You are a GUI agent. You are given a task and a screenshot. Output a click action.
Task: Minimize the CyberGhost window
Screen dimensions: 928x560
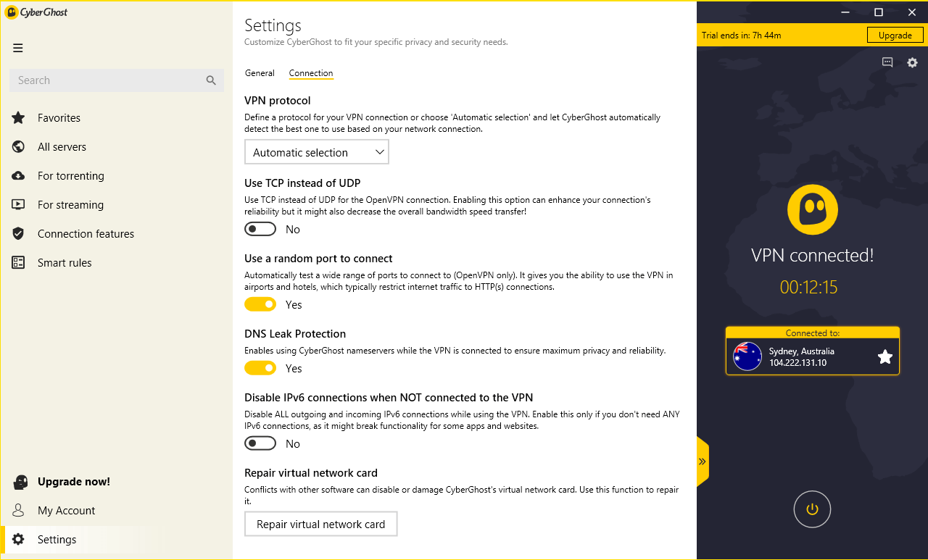[x=845, y=12]
